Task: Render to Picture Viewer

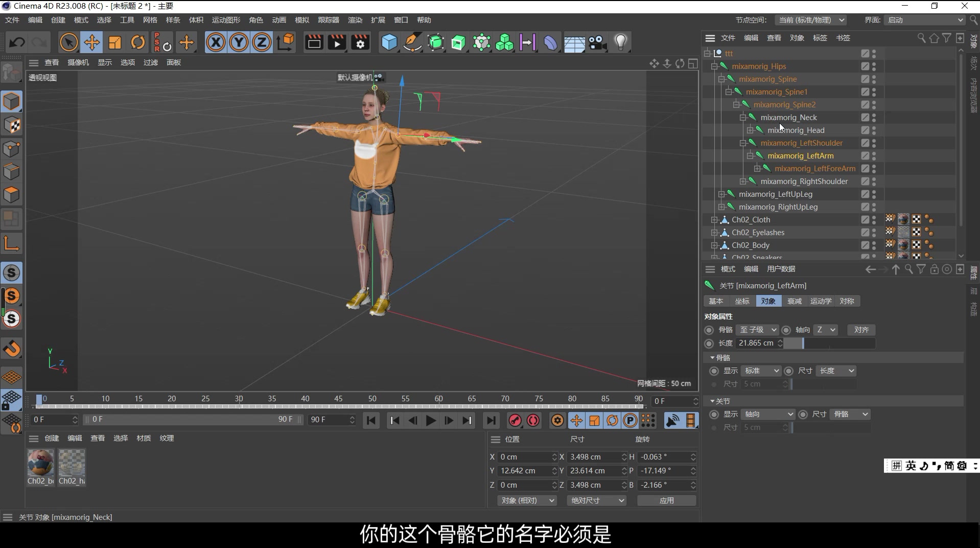Action: pyautogui.click(x=337, y=42)
